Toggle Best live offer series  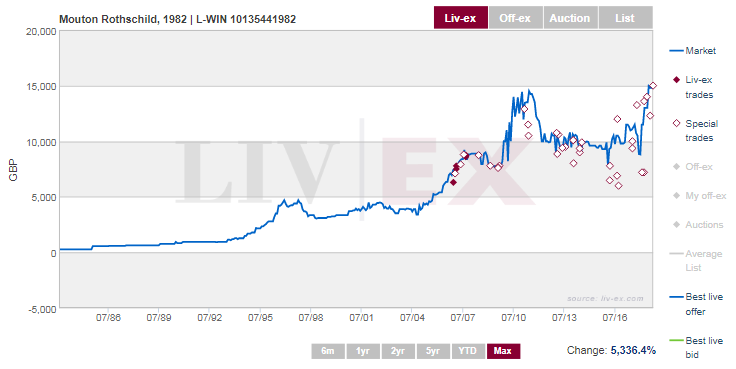(x=704, y=304)
